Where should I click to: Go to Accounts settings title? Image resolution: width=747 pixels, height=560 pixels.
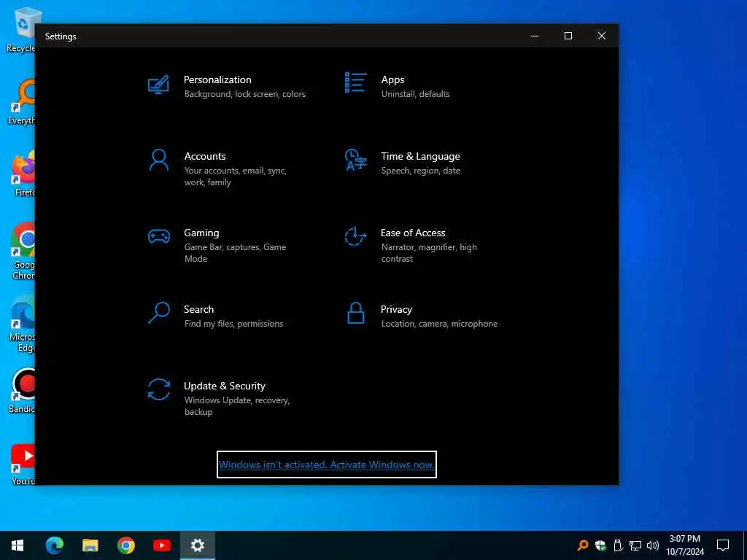(205, 156)
